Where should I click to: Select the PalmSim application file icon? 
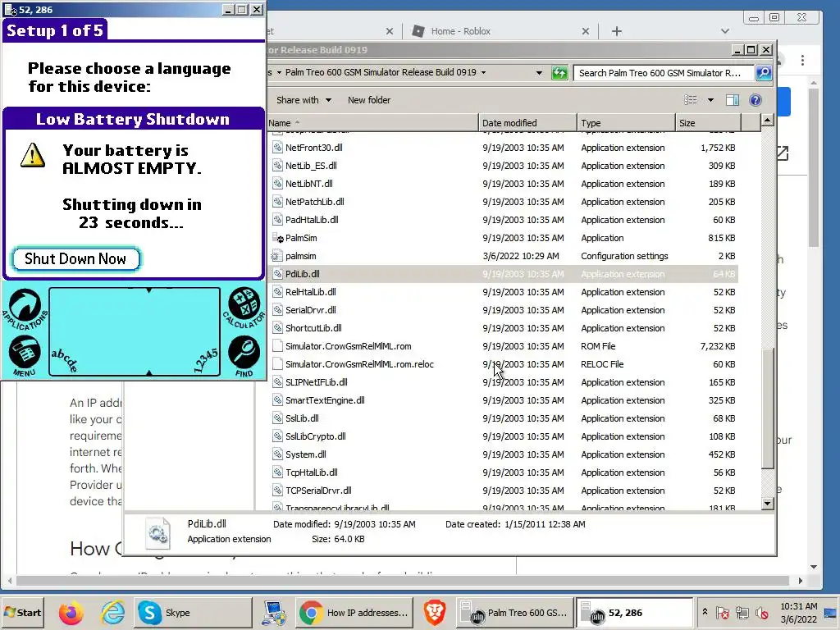tap(277, 238)
